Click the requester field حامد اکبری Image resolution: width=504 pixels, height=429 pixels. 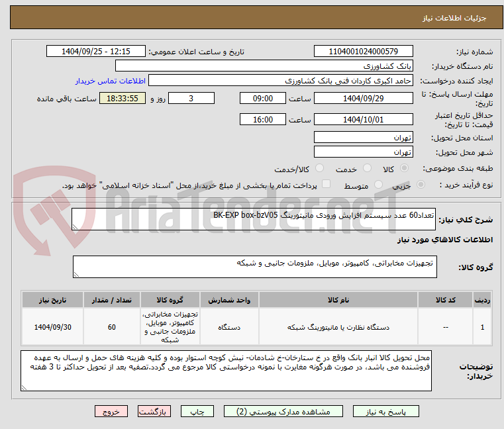click(281, 81)
